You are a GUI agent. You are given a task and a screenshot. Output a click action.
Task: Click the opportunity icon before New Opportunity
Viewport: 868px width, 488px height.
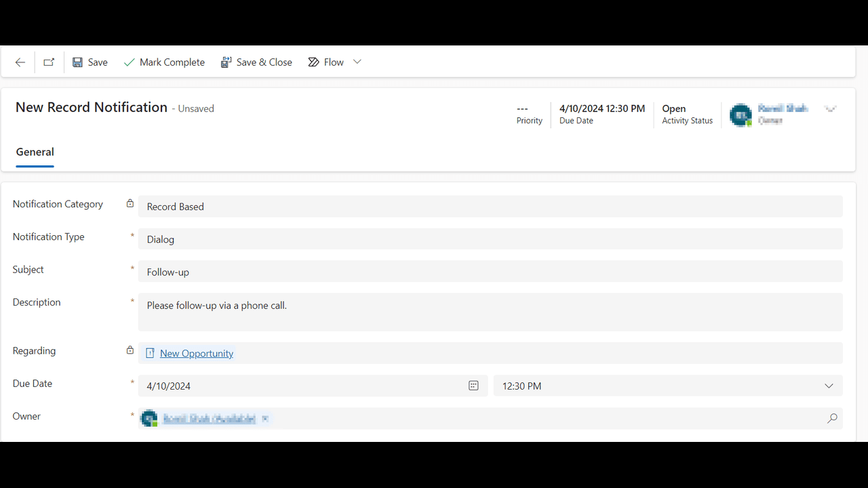pyautogui.click(x=151, y=353)
